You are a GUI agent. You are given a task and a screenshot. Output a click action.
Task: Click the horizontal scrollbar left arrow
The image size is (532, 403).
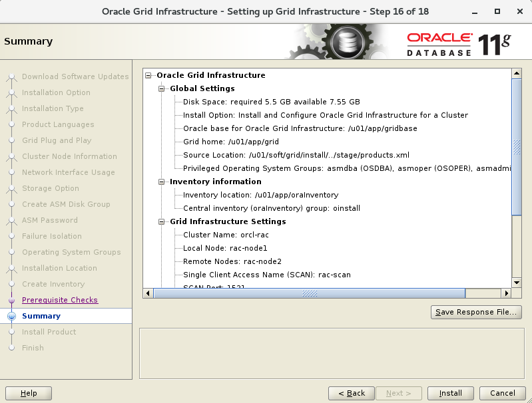148,293
